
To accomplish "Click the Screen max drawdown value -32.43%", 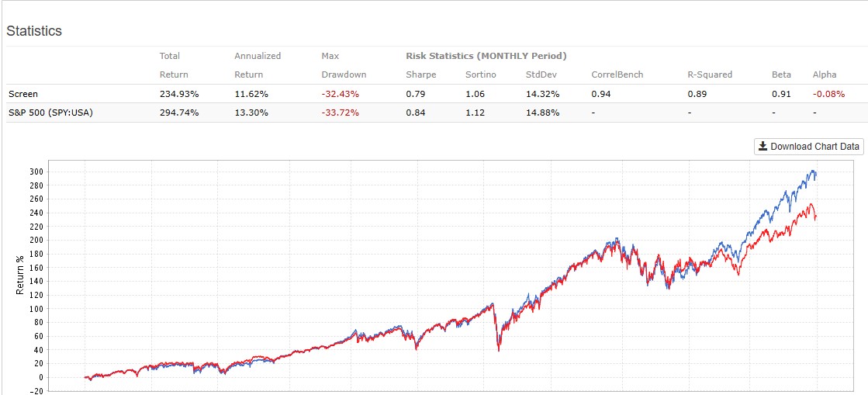I will pyautogui.click(x=341, y=94).
